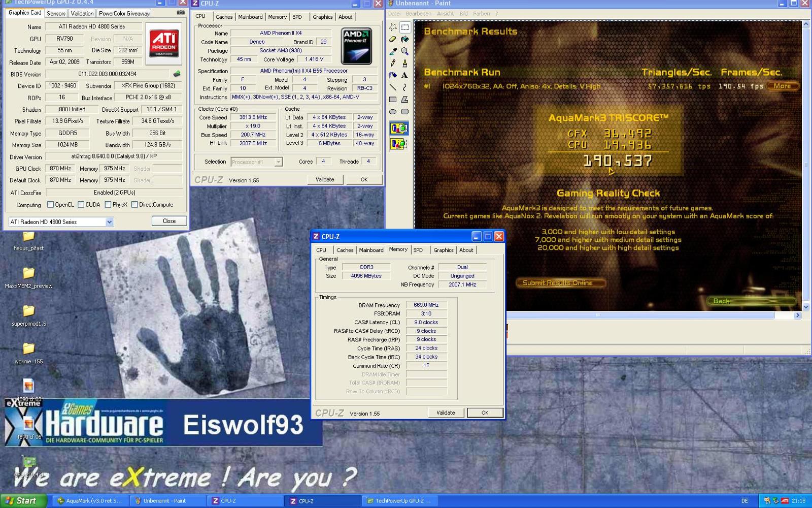812x508 pixels.
Task: Open the ATI Radeon HD 4800 Series GPU dropdown
Action: [61, 222]
